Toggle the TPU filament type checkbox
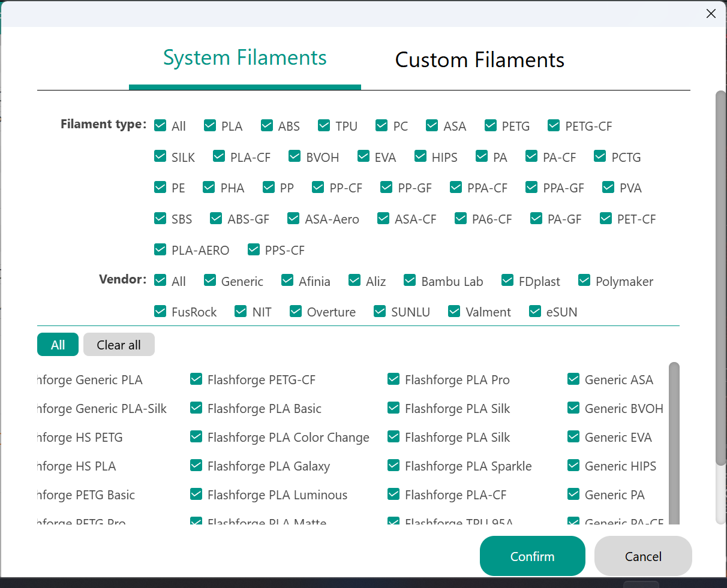Screen dimensions: 727x588 pyautogui.click(x=324, y=125)
